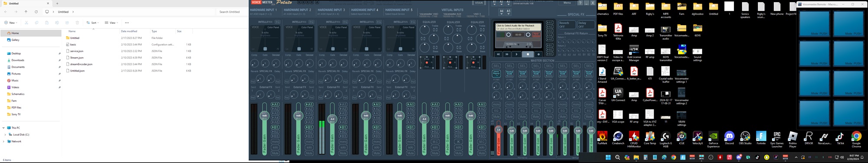Expand Network in the navigation tree
The image size is (868, 163).
point(3,141)
